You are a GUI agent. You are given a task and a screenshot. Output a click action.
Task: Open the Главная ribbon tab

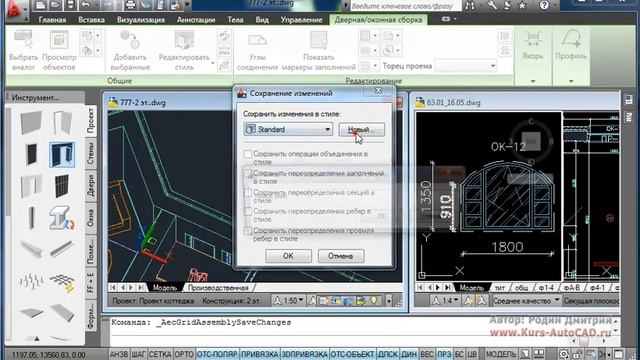pyautogui.click(x=52, y=19)
